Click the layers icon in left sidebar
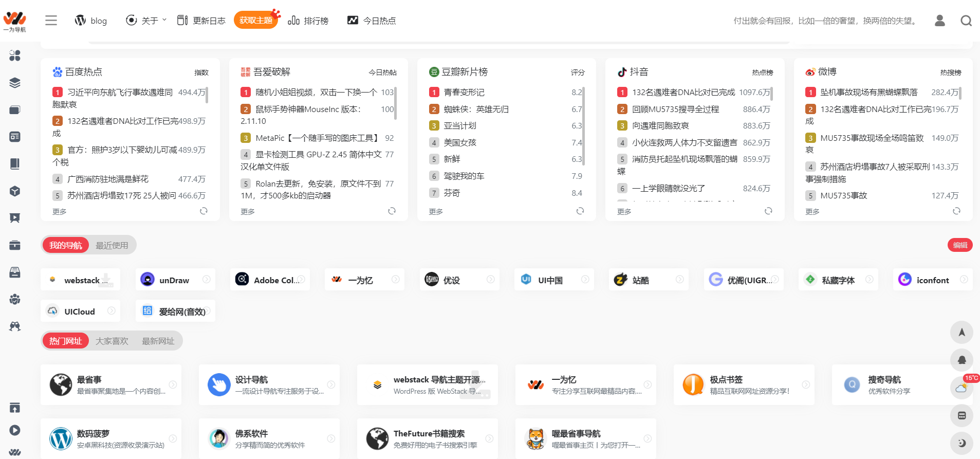 (15, 83)
